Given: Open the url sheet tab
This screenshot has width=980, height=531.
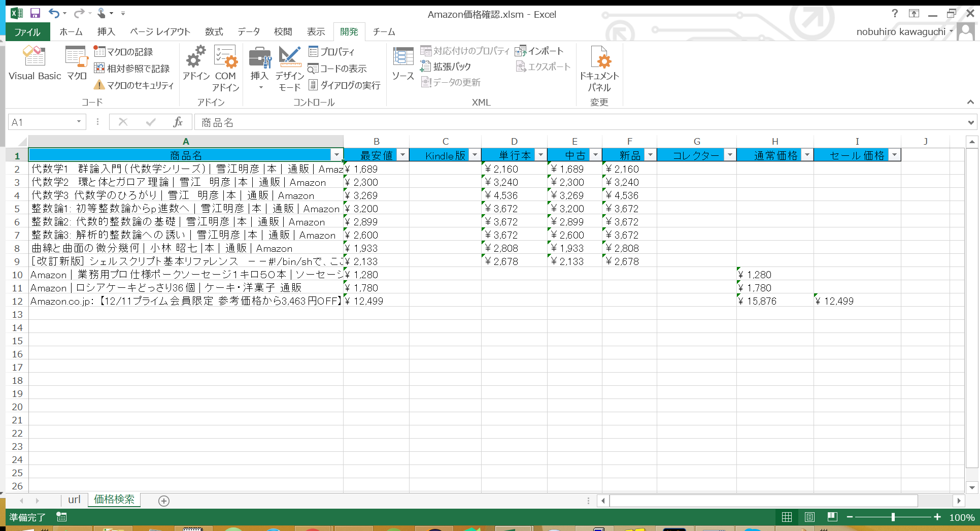Looking at the screenshot, I should tap(74, 500).
